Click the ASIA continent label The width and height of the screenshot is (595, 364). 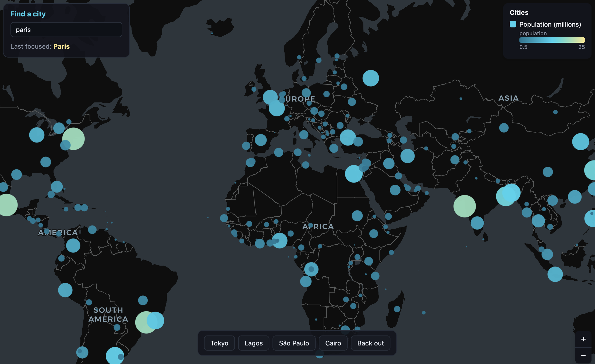[508, 98]
